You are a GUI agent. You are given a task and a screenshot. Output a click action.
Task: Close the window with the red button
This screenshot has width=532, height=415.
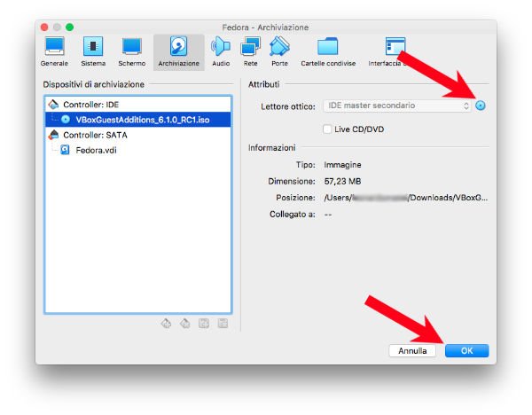[x=44, y=27]
